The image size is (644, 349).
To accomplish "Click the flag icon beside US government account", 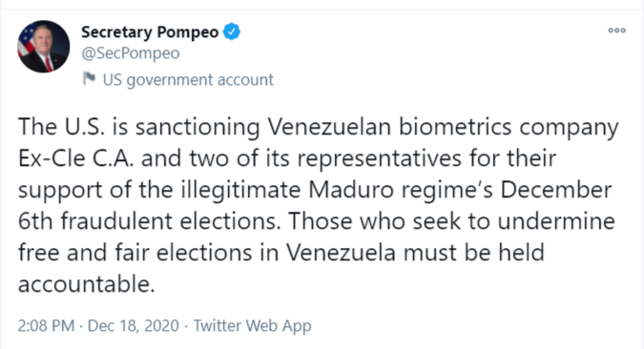I will click(x=89, y=78).
